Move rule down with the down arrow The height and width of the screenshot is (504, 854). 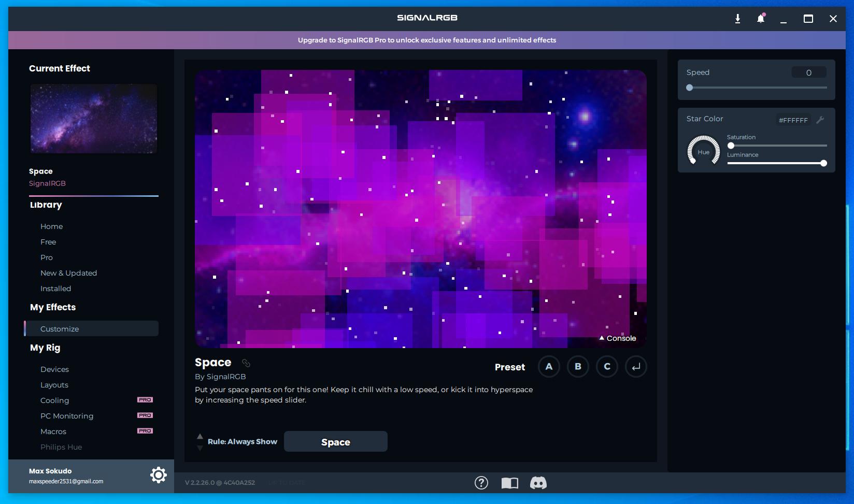click(x=200, y=448)
